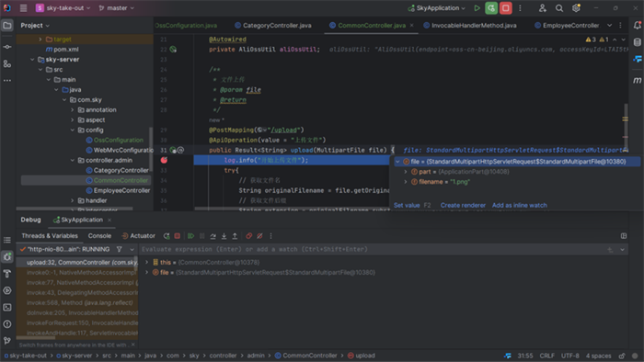Open the Commit tool window
Image resolution: width=644 pixels, height=362 pixels.
pos(7,47)
